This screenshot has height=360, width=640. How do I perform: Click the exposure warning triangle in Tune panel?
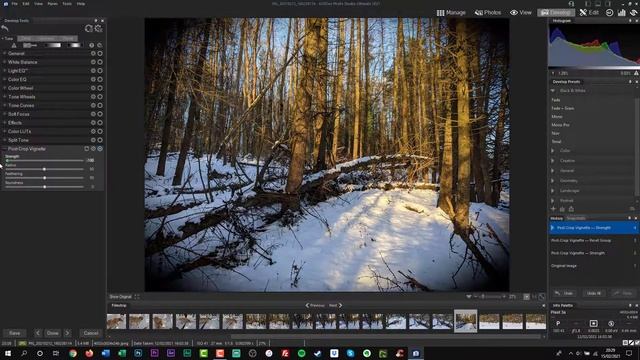[x=14, y=45]
